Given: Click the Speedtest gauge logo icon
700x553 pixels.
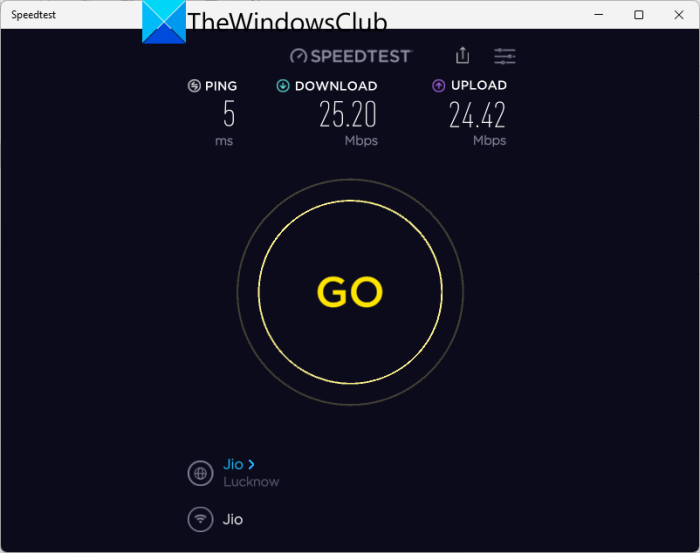Looking at the screenshot, I should [298, 56].
